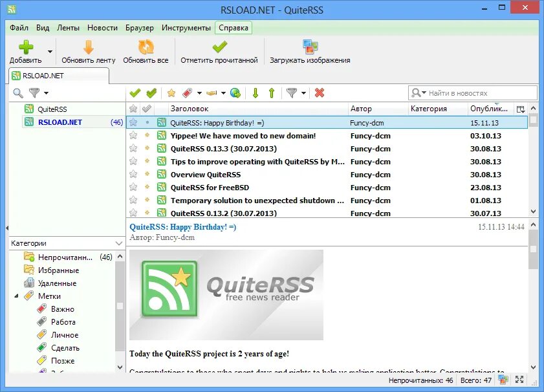Click the share news hand icon
The width and height of the screenshot is (544, 392).
tap(212, 93)
